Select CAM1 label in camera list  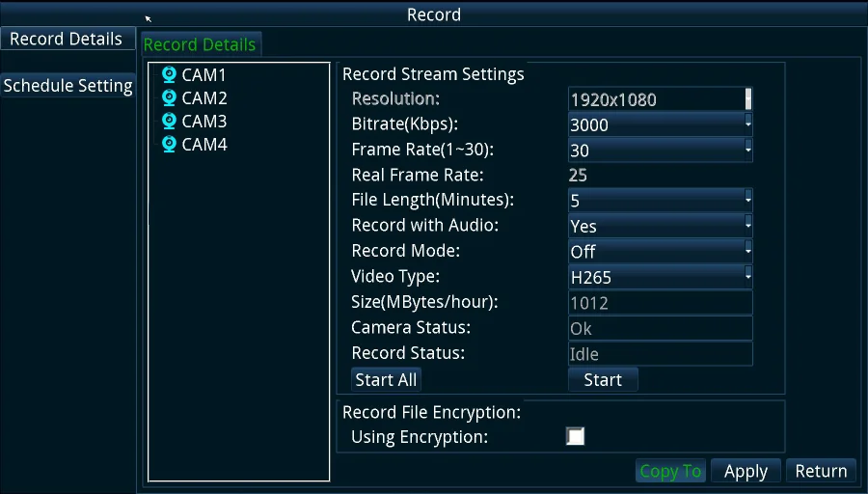click(x=203, y=75)
